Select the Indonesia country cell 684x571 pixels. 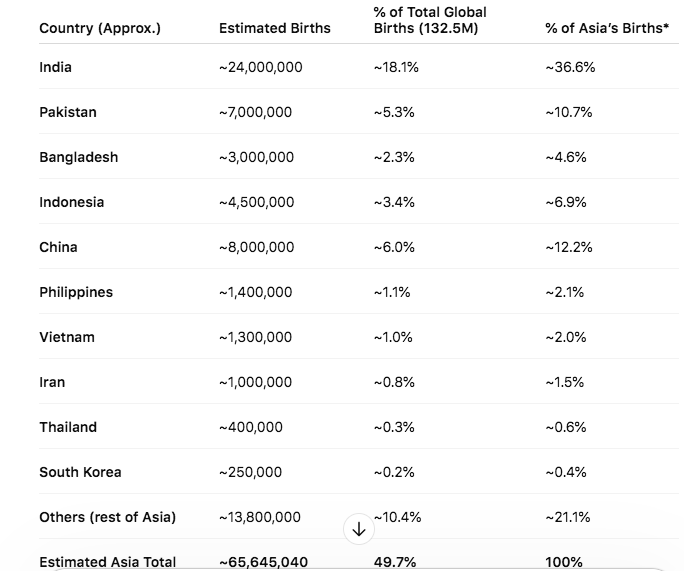71,202
